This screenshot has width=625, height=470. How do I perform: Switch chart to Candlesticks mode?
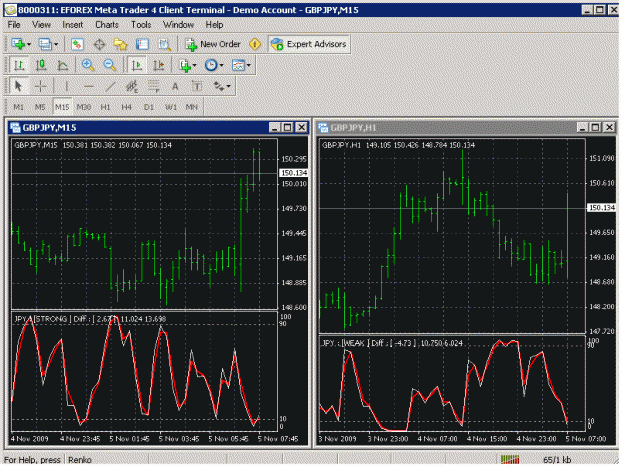click(x=41, y=65)
